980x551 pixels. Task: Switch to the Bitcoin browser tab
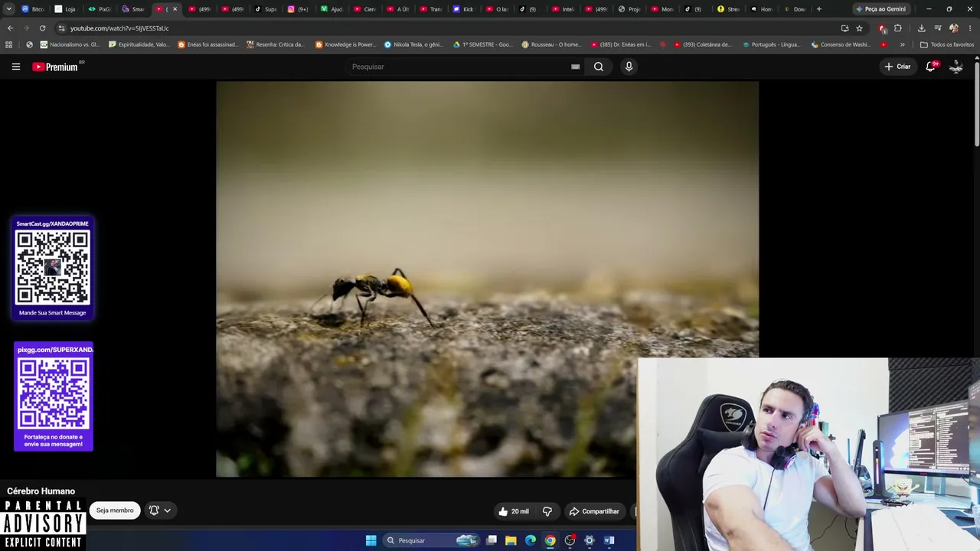tap(33, 9)
